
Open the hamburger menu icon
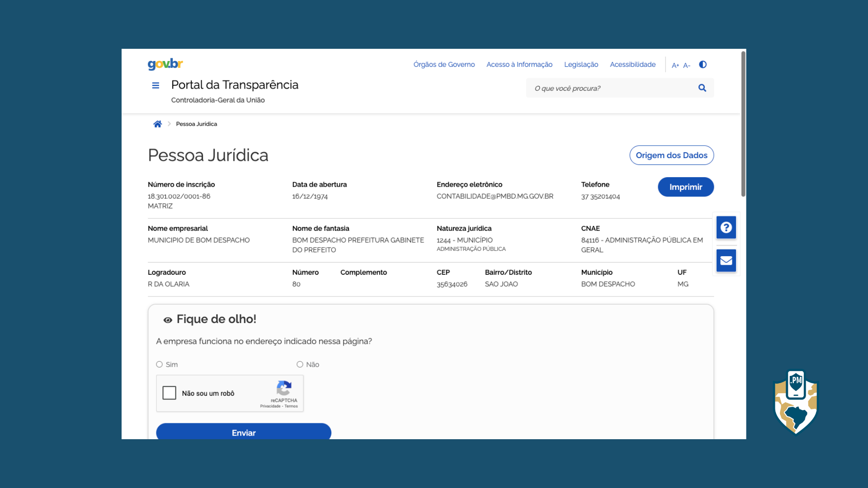click(x=156, y=85)
